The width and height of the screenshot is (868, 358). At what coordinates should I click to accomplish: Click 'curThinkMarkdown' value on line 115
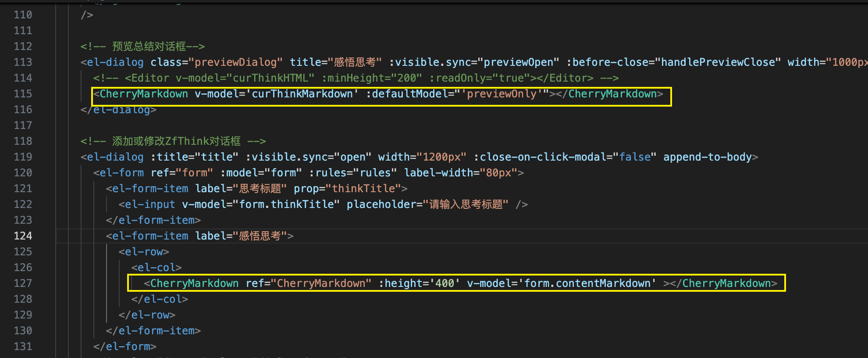pyautogui.click(x=302, y=94)
